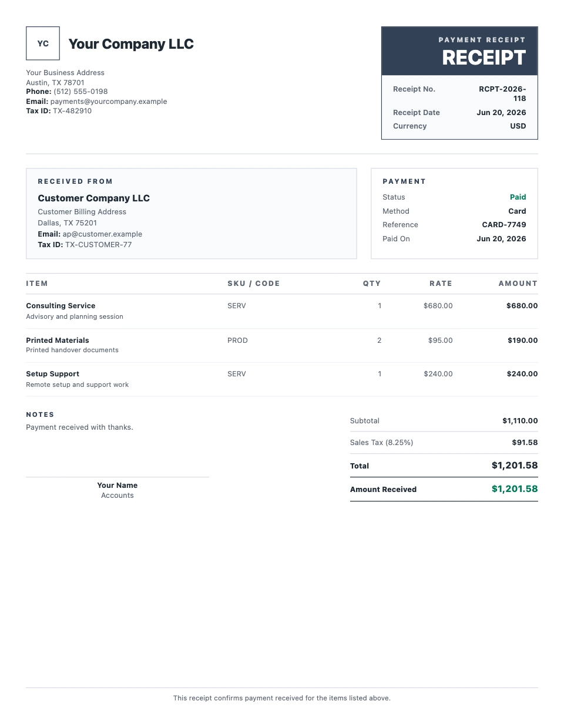Click the 'Method' label in the payment box
Screen dimensions: 564x728
pos(396,211)
